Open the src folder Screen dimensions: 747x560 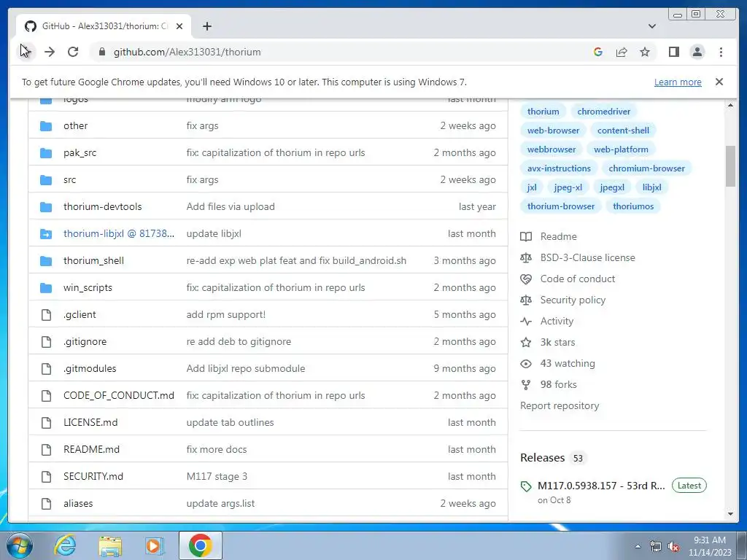69,180
